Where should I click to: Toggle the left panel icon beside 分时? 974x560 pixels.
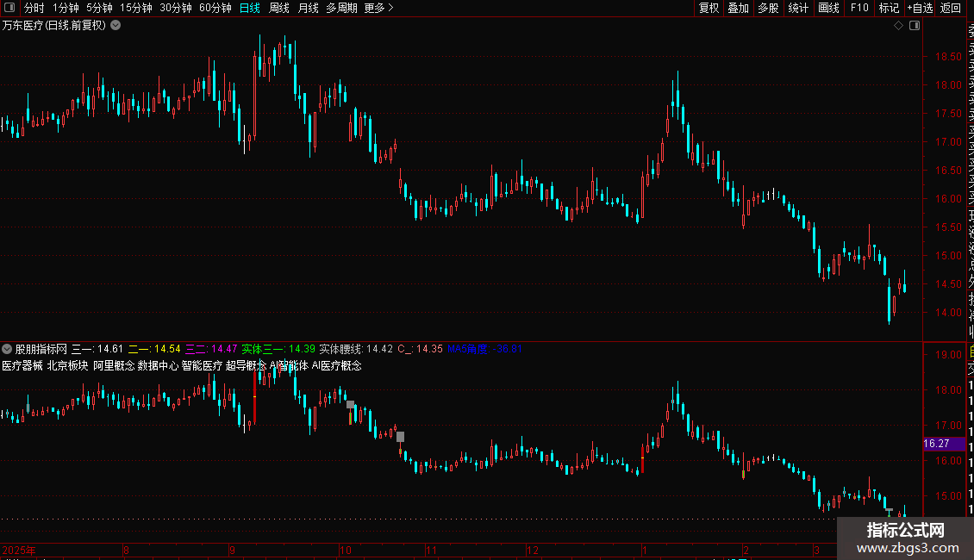(9, 8)
